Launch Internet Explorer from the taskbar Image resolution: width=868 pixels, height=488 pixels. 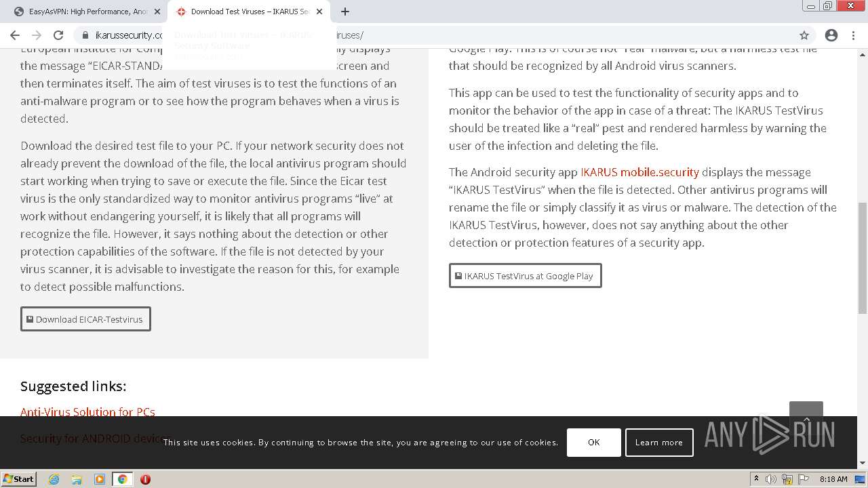point(54,479)
